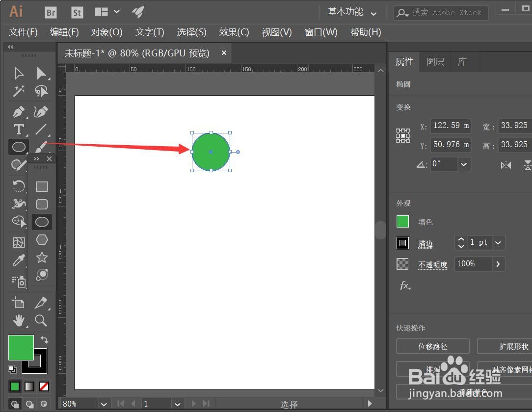Image resolution: width=532 pixels, height=412 pixels.
Task: Open the 不透明度 opacity options link
Action: 432,264
